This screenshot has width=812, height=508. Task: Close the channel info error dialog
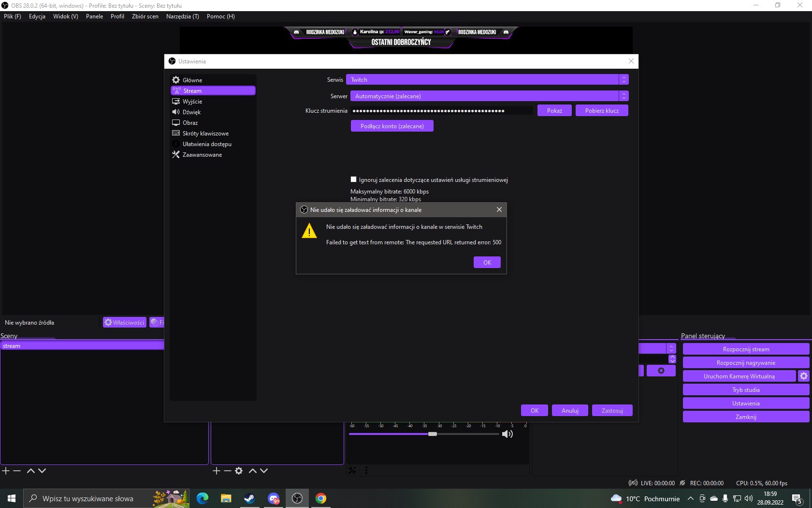coord(499,209)
